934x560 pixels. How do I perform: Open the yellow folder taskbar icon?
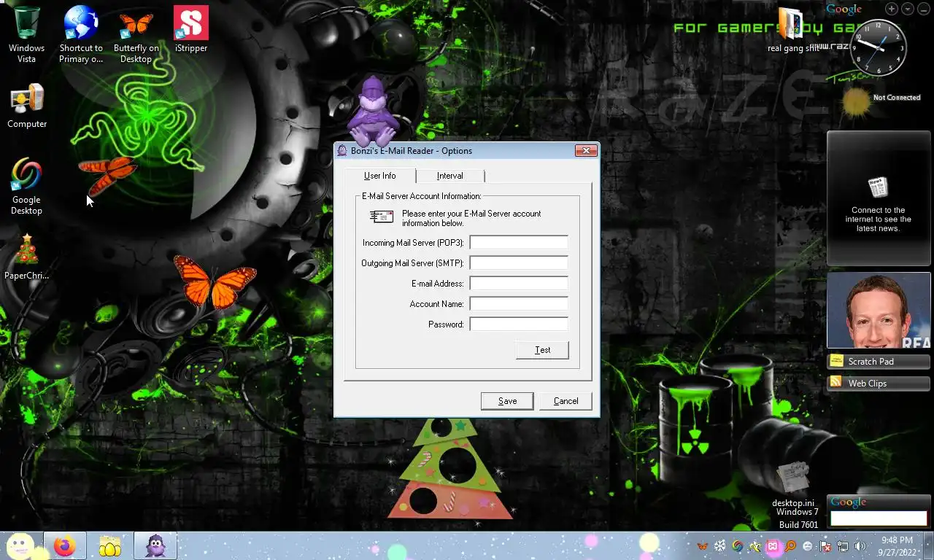110,545
